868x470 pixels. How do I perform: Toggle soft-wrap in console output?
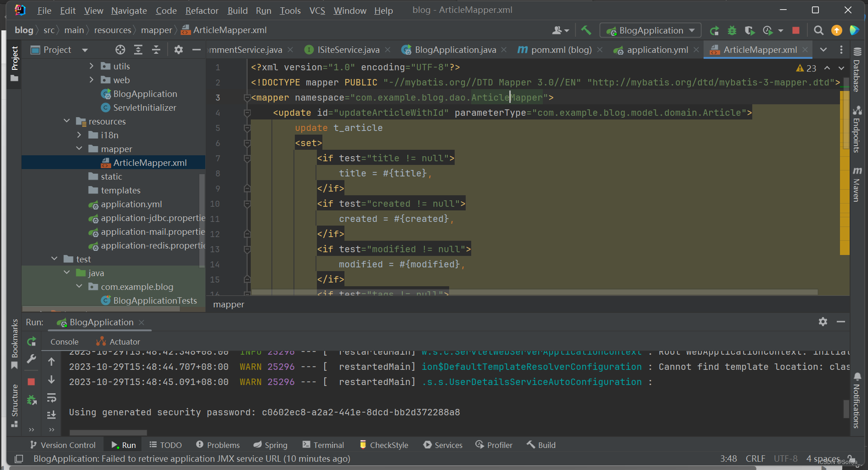(51, 398)
